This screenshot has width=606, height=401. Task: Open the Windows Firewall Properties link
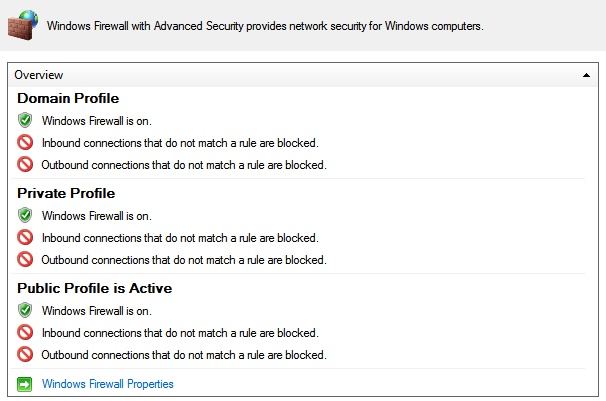108,384
